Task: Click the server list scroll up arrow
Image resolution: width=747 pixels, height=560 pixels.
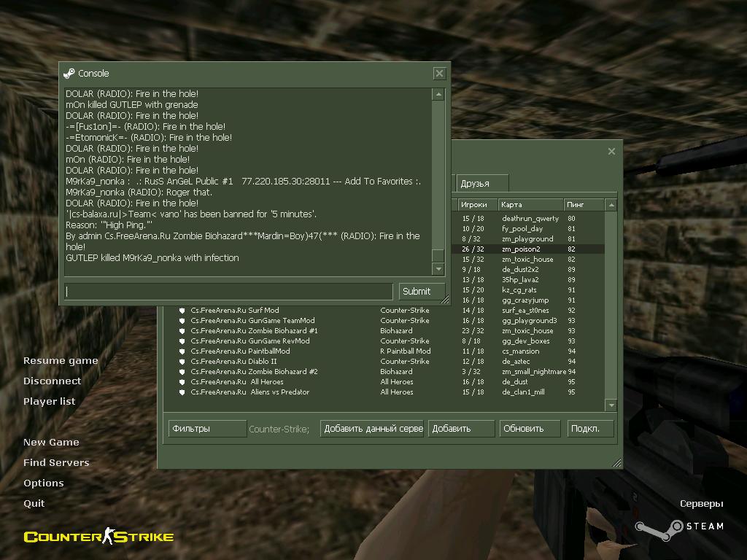Action: (x=611, y=205)
